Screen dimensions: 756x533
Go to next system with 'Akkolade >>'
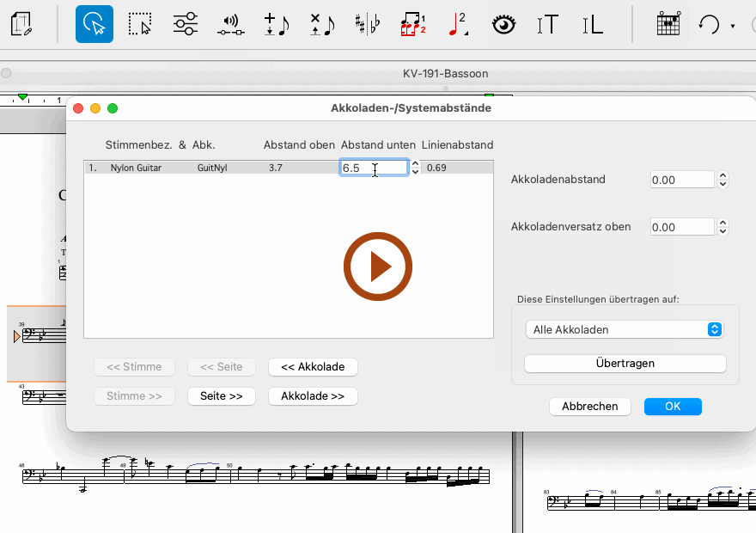click(x=313, y=396)
